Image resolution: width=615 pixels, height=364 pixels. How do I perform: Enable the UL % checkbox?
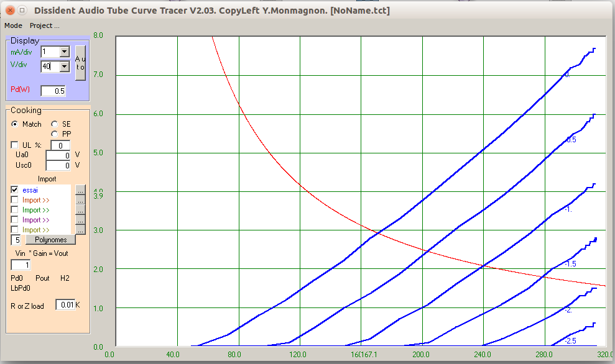point(15,145)
